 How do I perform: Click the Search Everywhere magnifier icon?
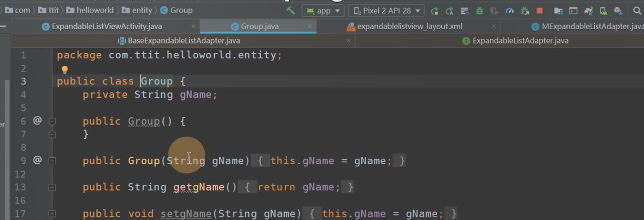[637, 11]
